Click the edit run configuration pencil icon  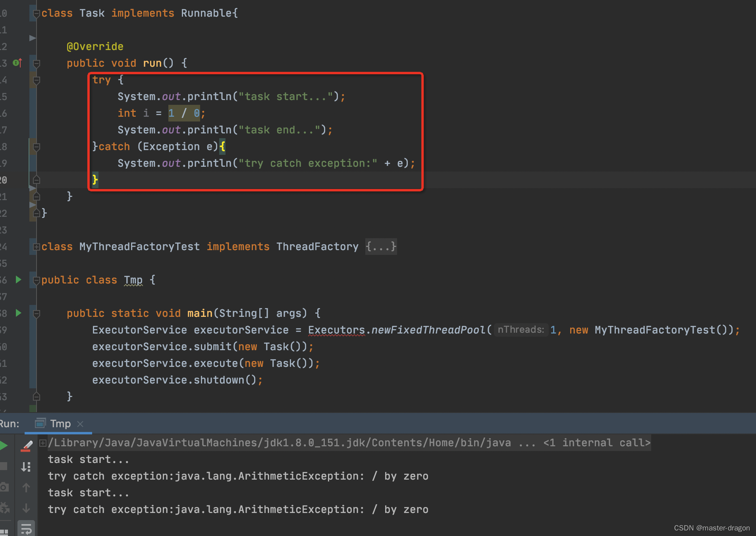click(26, 446)
